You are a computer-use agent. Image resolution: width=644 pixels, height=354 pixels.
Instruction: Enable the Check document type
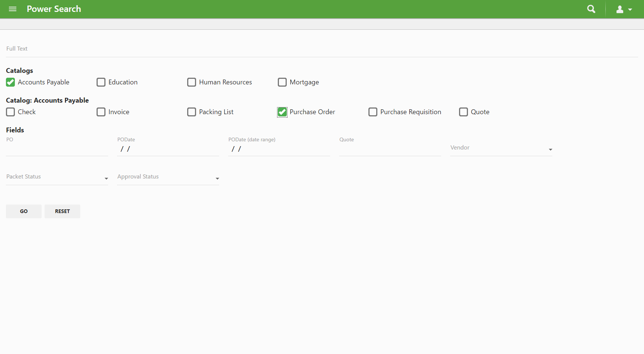[x=10, y=112]
